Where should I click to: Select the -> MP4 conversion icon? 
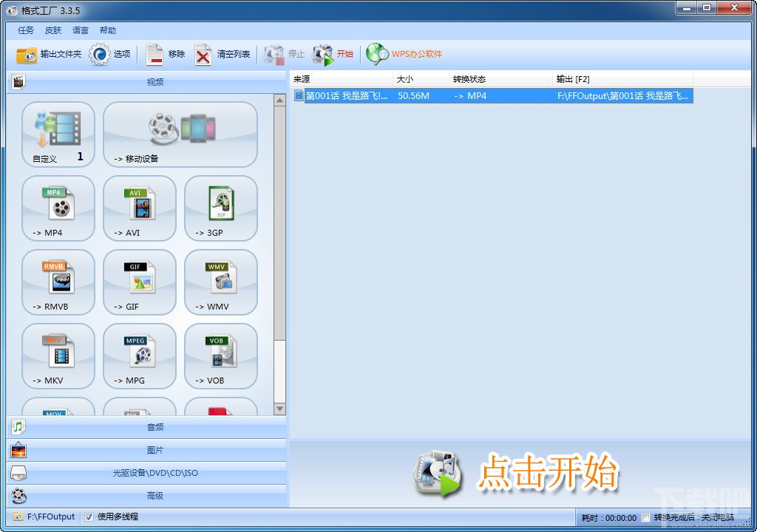(x=58, y=208)
